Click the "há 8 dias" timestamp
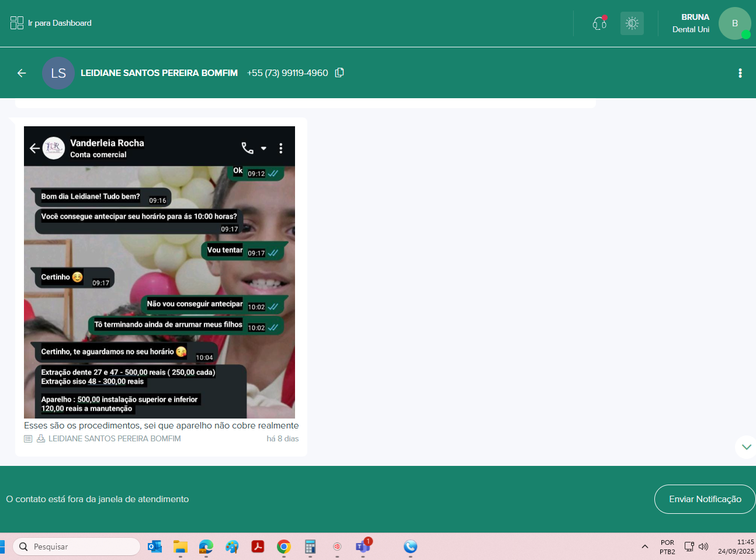756x560 pixels. [x=283, y=438]
